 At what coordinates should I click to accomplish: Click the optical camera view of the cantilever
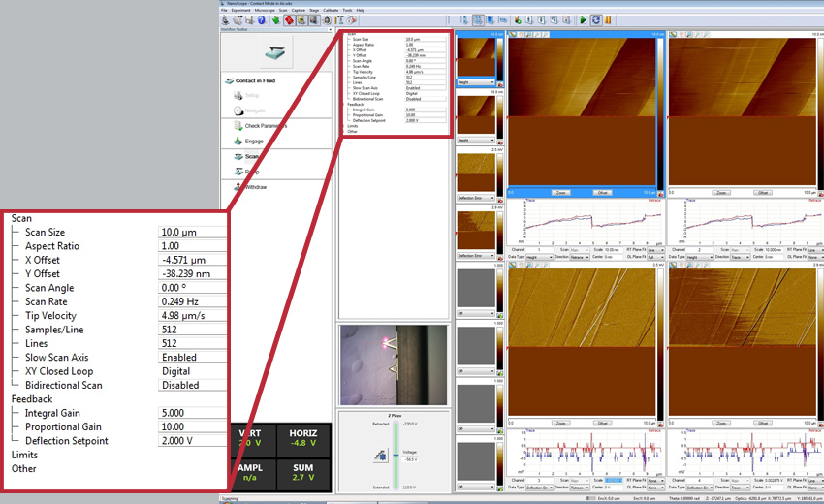393,364
